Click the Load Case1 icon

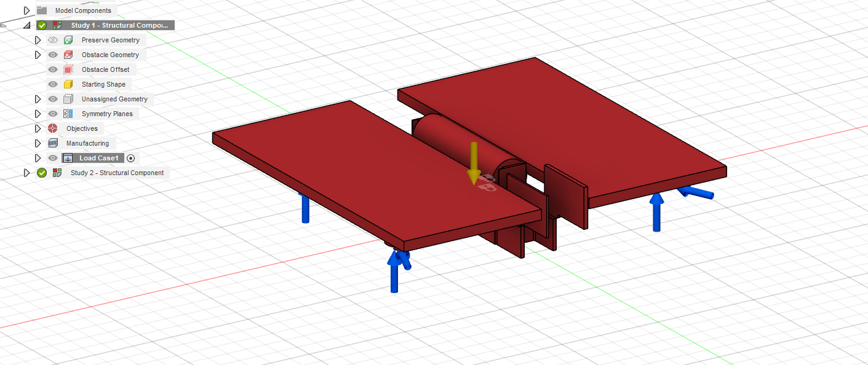click(x=68, y=158)
